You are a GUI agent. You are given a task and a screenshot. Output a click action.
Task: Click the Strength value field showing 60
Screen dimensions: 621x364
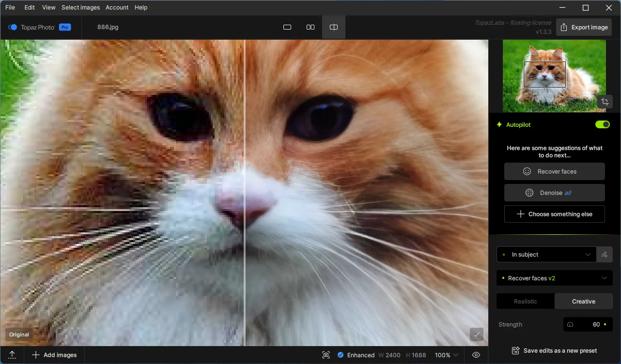click(x=588, y=324)
